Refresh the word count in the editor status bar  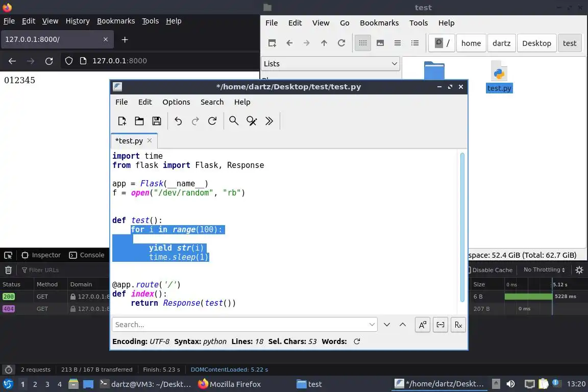coord(357,341)
